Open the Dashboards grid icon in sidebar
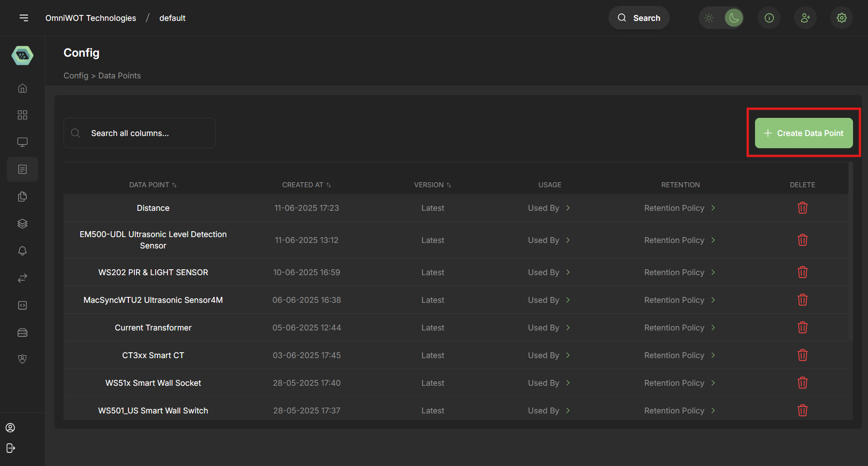868x466 pixels. tap(22, 115)
